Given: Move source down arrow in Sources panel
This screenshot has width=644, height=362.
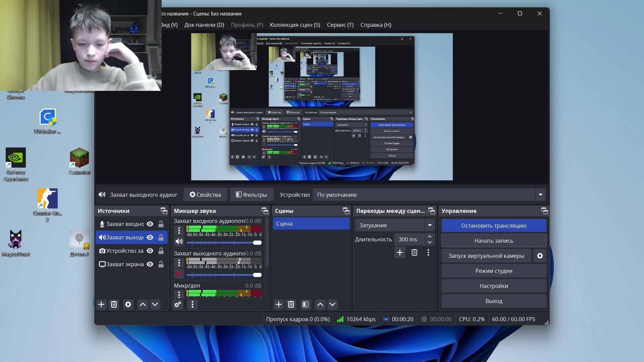Looking at the screenshot, I should click(x=155, y=304).
